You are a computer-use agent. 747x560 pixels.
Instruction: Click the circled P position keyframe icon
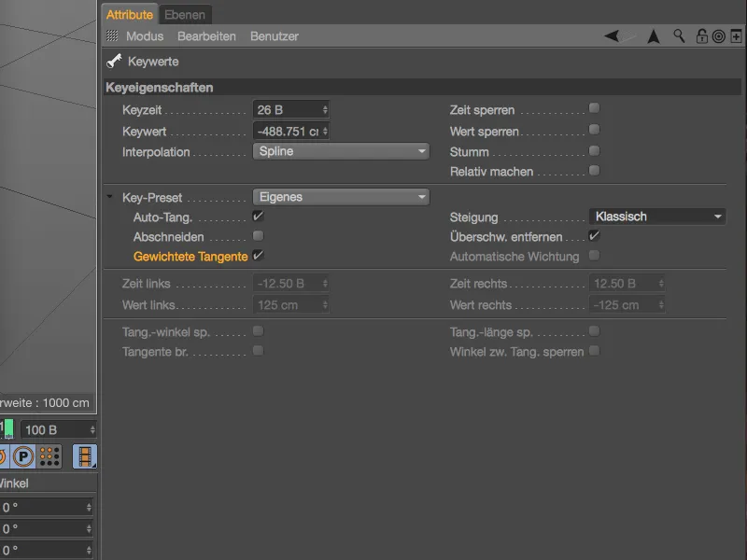[23, 456]
